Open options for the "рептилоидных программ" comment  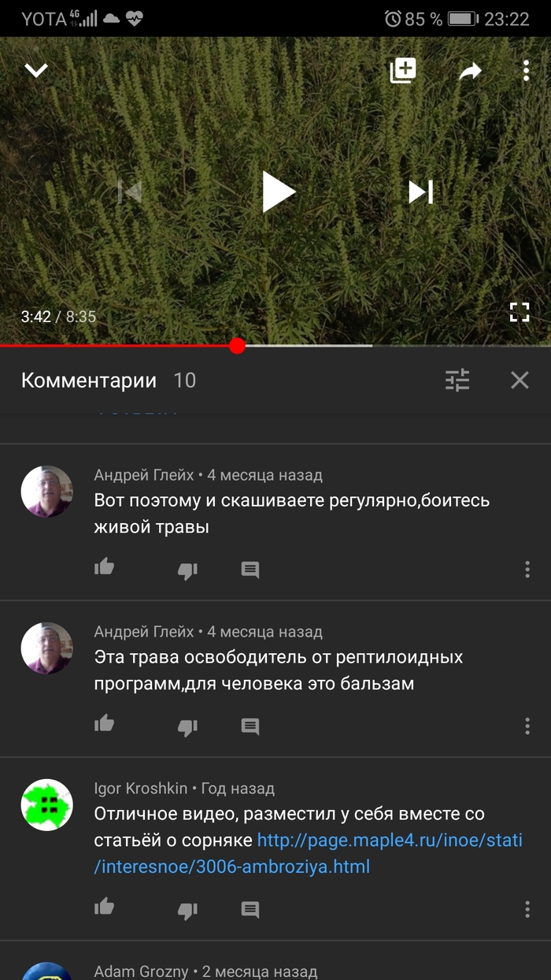point(527,726)
